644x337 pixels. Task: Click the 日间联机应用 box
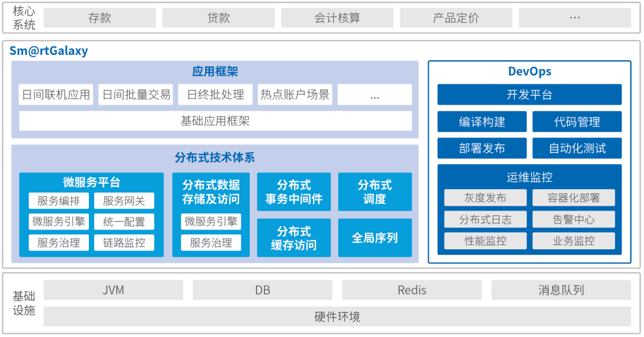[56, 95]
